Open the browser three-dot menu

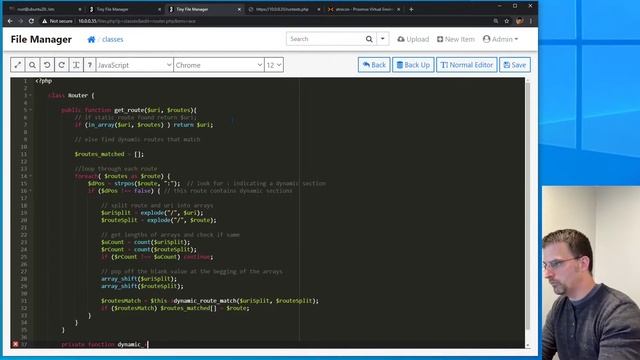tap(531, 21)
